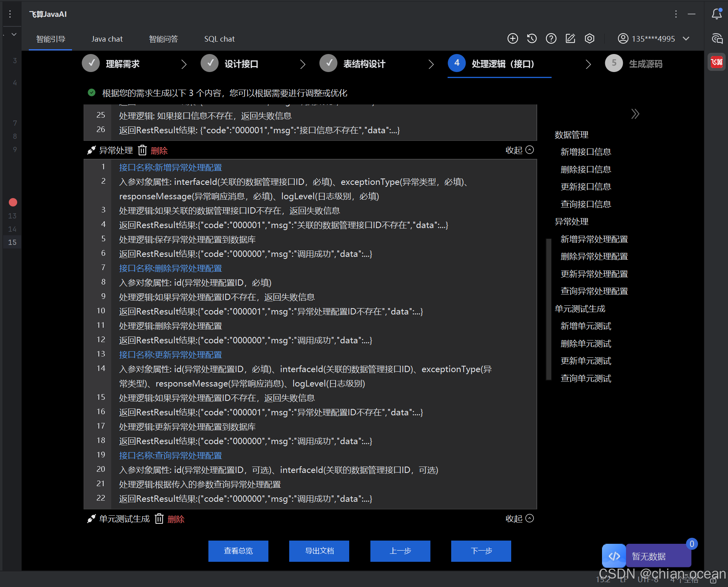Open the notifications bell icon
Viewport: 728px width, 587px height.
point(717,14)
